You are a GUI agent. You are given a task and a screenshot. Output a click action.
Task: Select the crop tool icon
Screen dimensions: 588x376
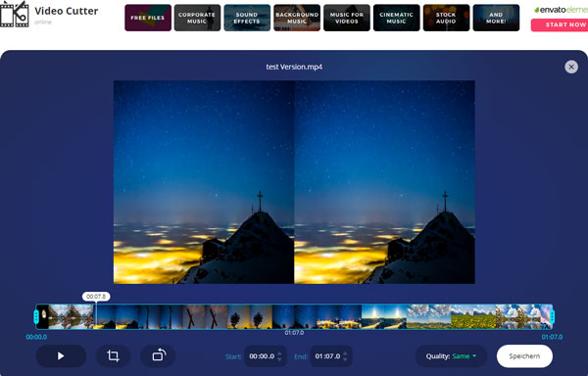tap(114, 355)
